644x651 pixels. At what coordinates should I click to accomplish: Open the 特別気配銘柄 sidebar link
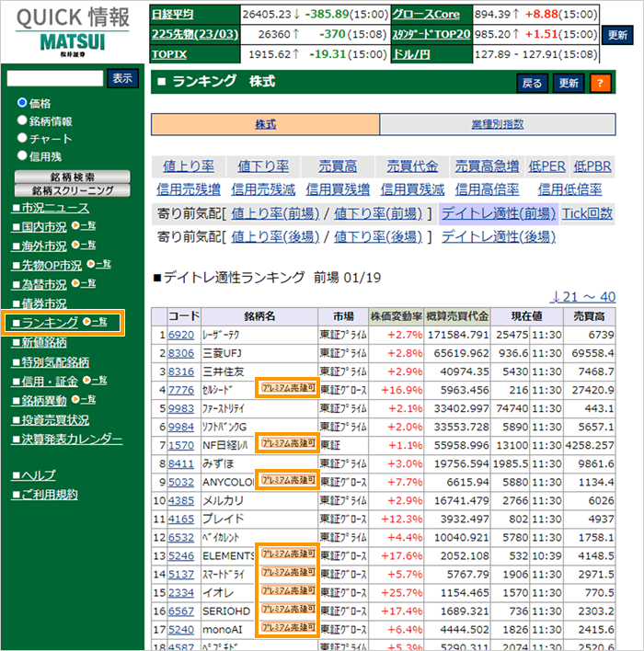[51, 362]
